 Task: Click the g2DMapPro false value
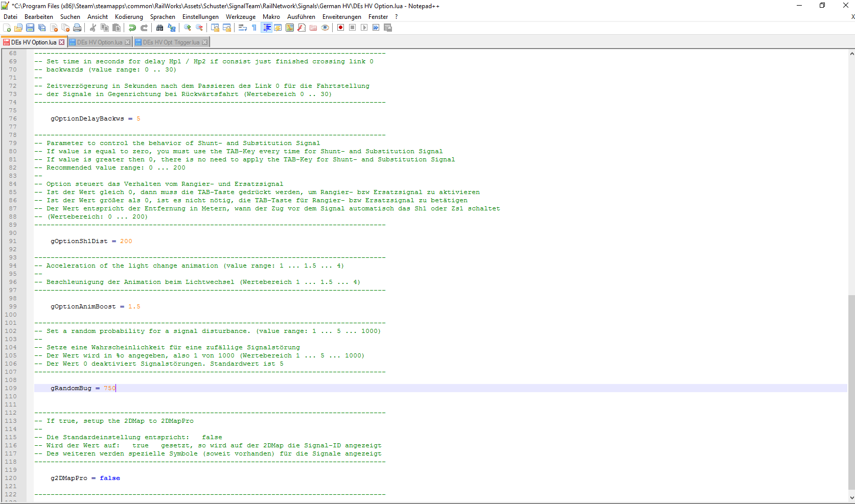tap(110, 478)
